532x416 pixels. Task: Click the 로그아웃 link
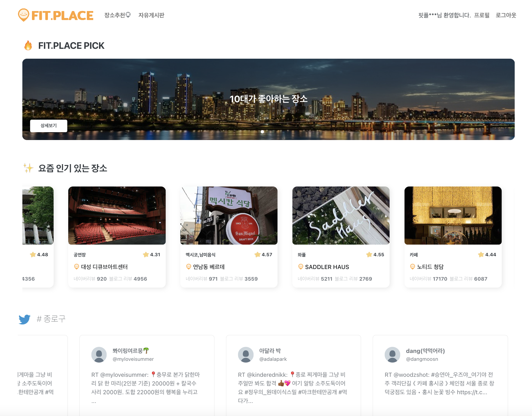click(506, 15)
